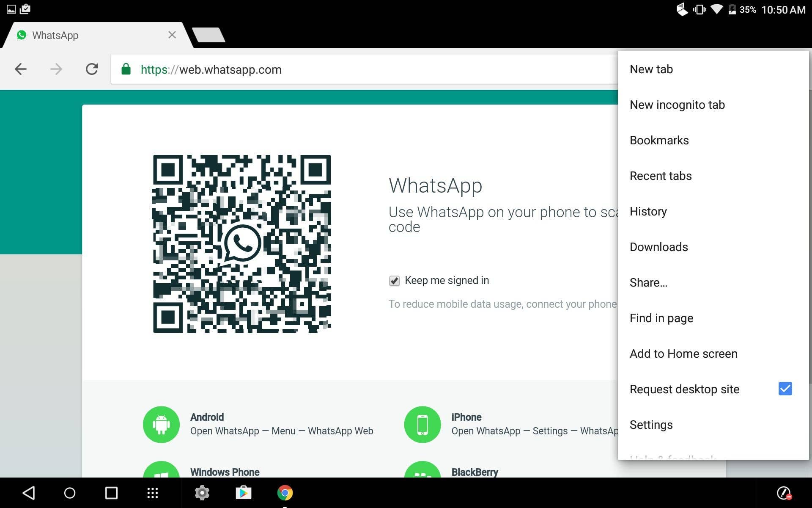Uncheck Keep me signed in
The image size is (812, 508).
coord(394,280)
